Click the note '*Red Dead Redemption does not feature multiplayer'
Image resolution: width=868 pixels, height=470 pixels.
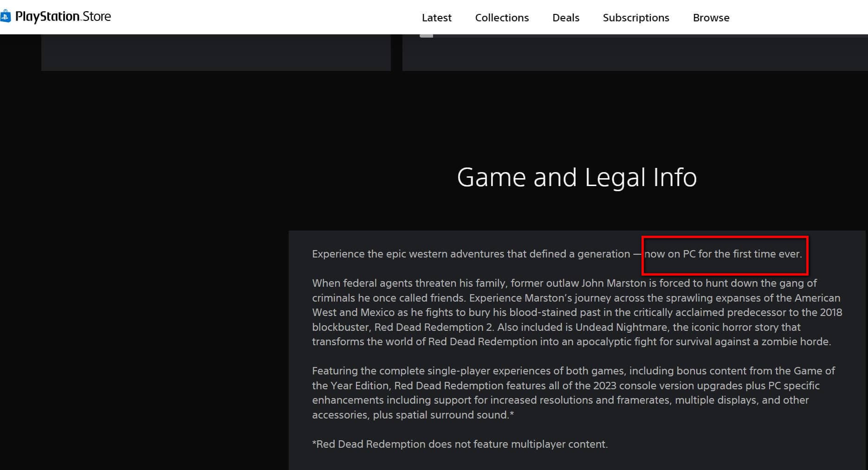pos(460,444)
